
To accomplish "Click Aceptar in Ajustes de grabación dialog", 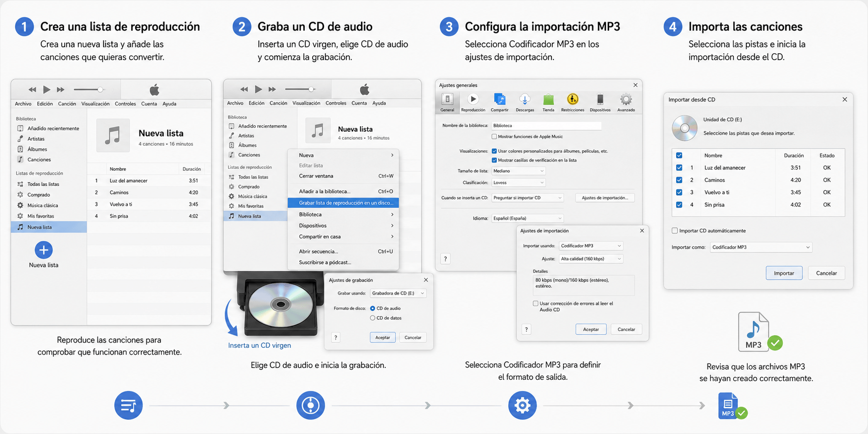I will 383,338.
